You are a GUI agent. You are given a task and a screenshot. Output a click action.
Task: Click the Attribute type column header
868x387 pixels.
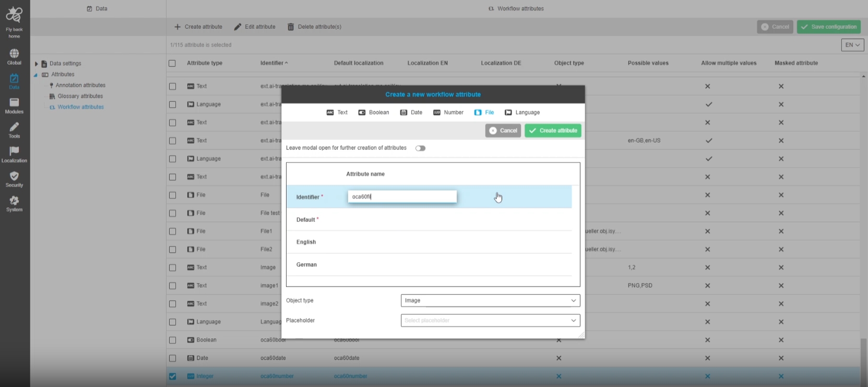click(205, 63)
